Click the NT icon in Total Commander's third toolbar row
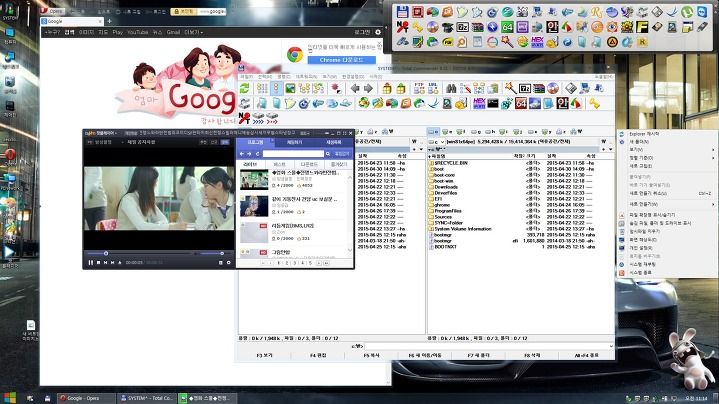 click(244, 118)
